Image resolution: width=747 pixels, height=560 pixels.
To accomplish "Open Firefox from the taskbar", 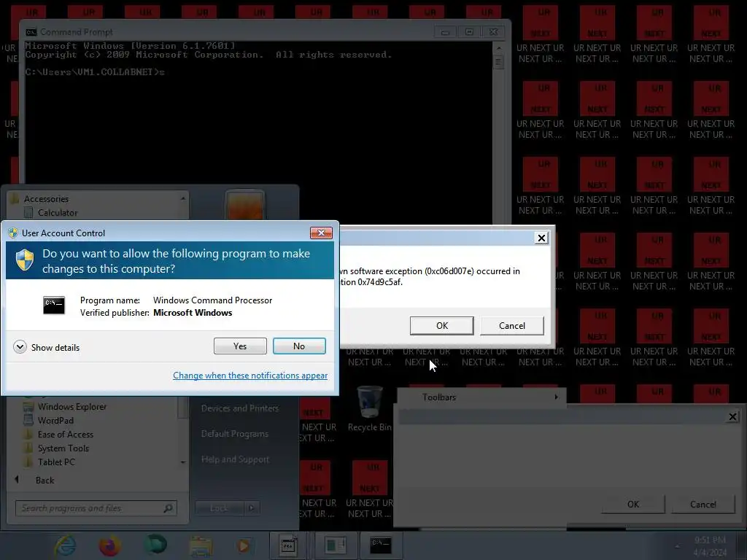I will coord(109,545).
